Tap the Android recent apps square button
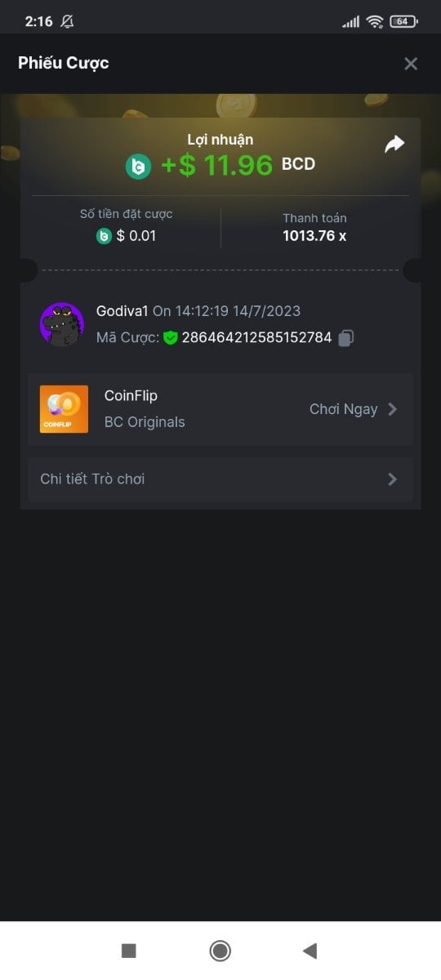 pos(128,951)
